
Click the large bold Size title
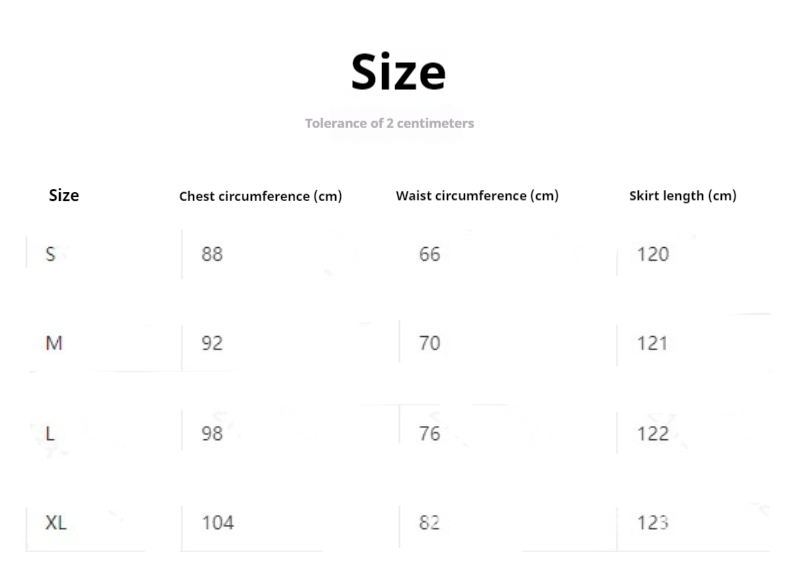click(x=397, y=72)
